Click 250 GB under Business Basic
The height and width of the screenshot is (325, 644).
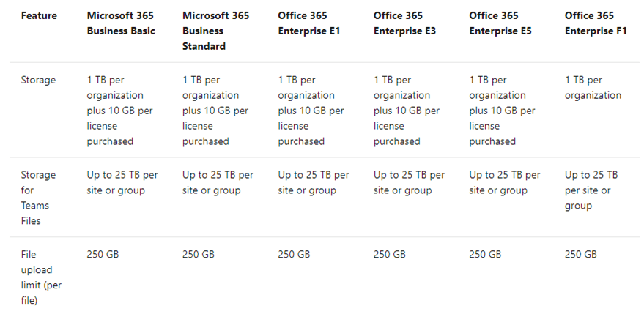coord(103,255)
